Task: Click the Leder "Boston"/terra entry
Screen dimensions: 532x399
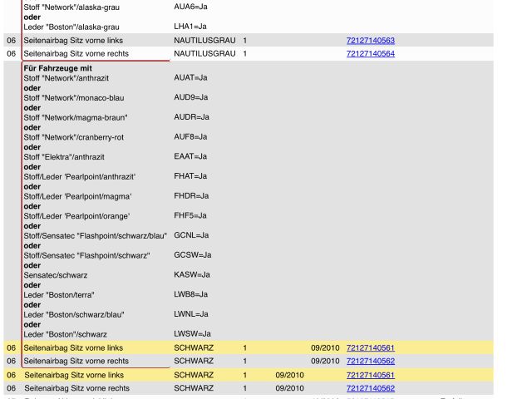Action: coord(59,294)
